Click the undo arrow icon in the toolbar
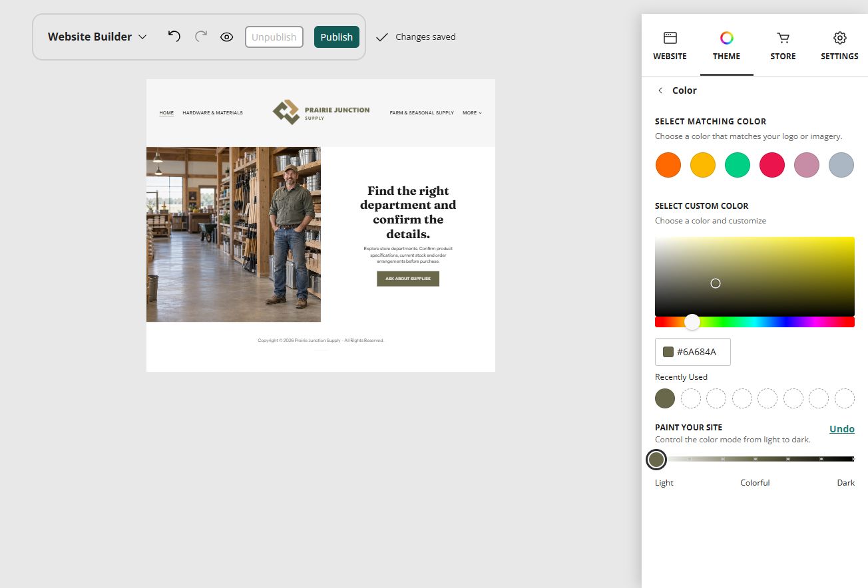This screenshot has height=588, width=868. click(174, 37)
